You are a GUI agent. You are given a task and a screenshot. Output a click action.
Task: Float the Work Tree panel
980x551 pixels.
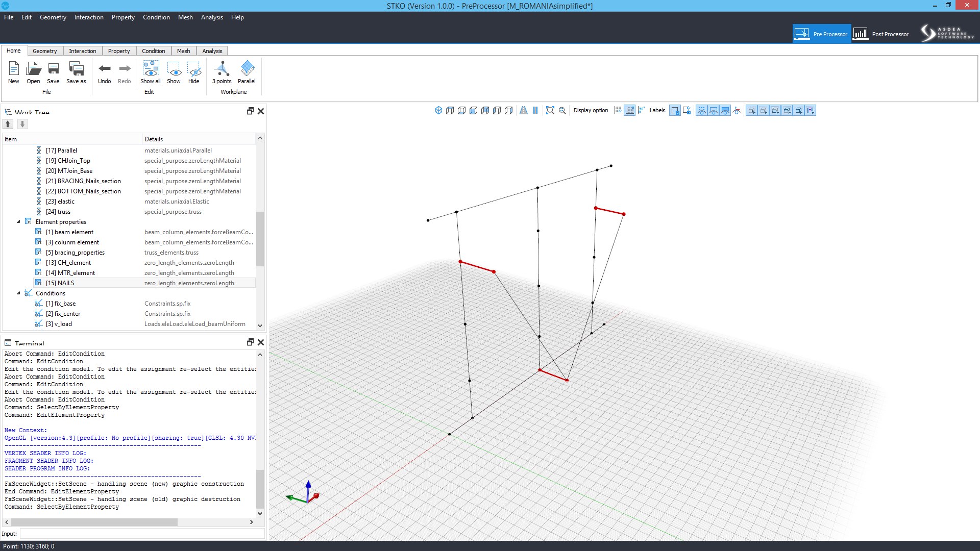(250, 111)
